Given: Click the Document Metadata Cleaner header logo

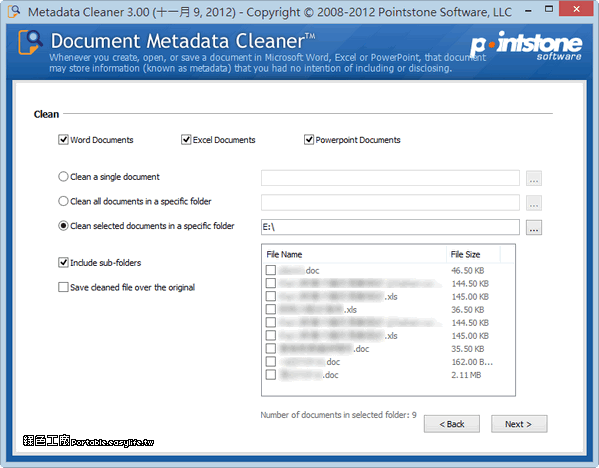Looking at the screenshot, I should pyautogui.click(x=30, y=42).
